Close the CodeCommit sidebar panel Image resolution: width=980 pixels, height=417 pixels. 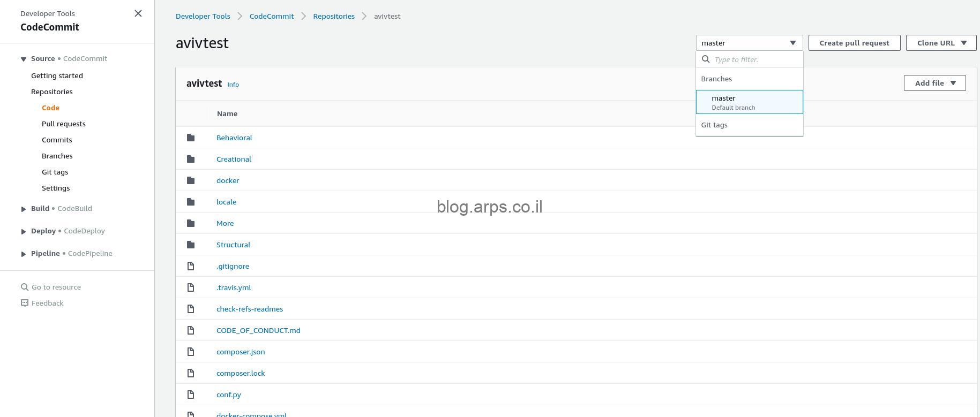pyautogui.click(x=138, y=13)
